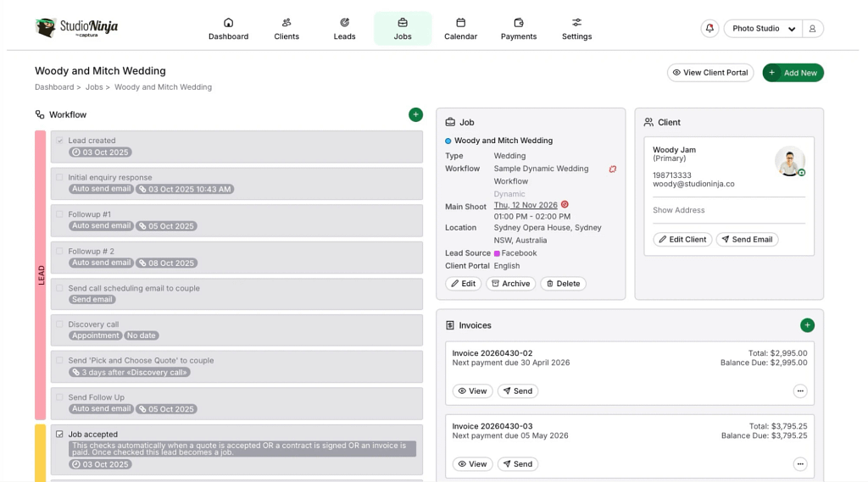View Invoice 20260430-03

(x=473, y=463)
